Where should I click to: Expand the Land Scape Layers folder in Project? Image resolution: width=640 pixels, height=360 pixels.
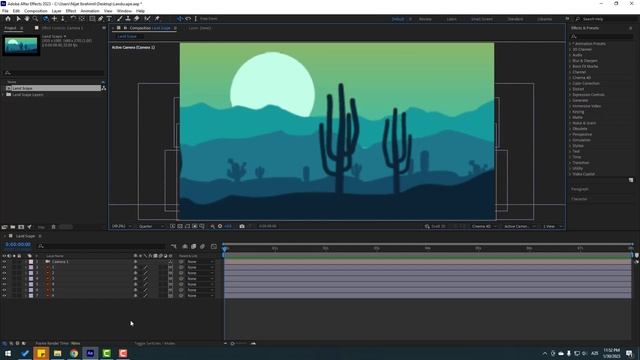(3, 95)
